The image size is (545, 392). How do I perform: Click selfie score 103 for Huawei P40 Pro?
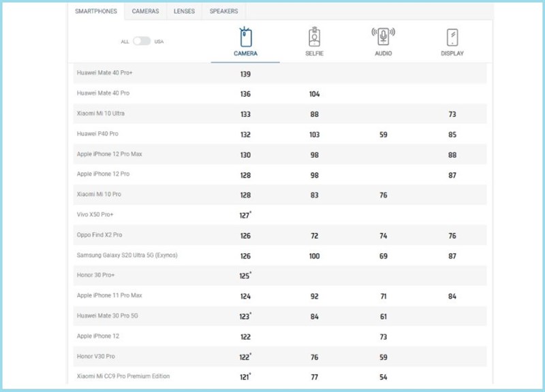click(314, 135)
